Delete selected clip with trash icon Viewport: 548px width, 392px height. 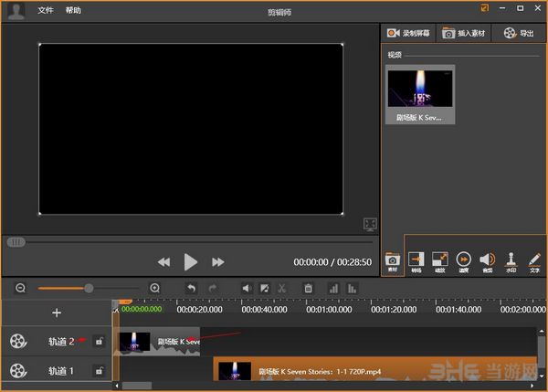click(x=308, y=289)
